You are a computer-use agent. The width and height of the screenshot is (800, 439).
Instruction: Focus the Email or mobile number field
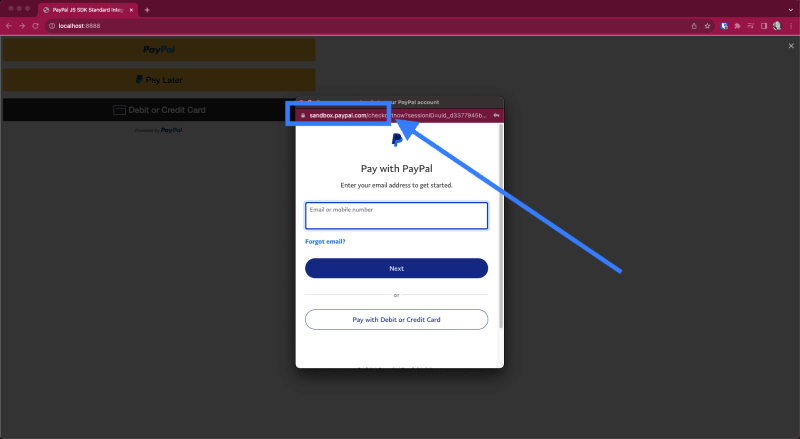(x=396, y=216)
